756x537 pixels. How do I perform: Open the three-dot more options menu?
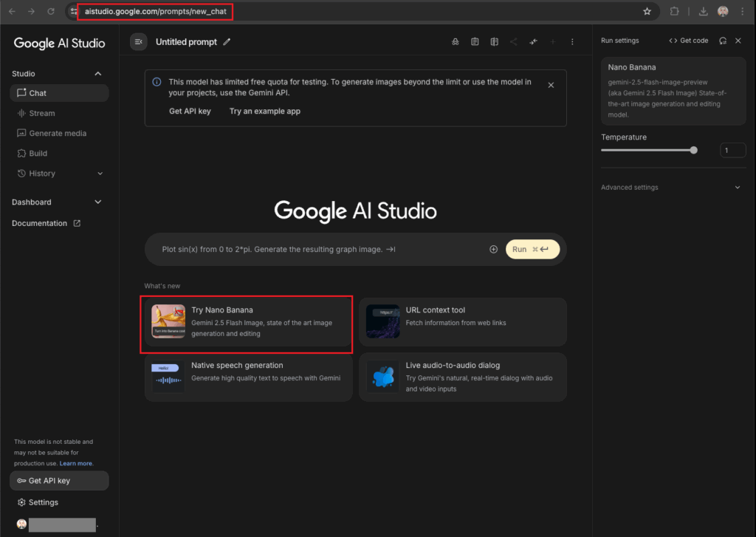tap(572, 42)
